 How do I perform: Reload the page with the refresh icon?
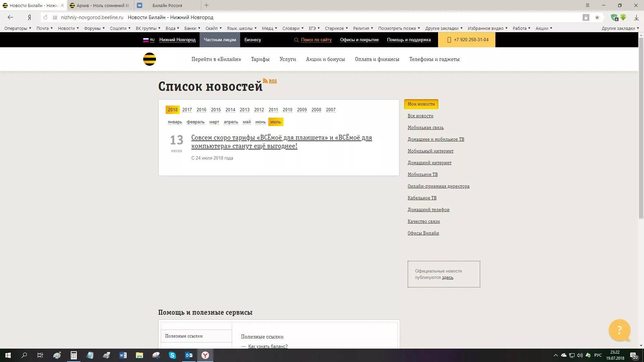(x=45, y=17)
